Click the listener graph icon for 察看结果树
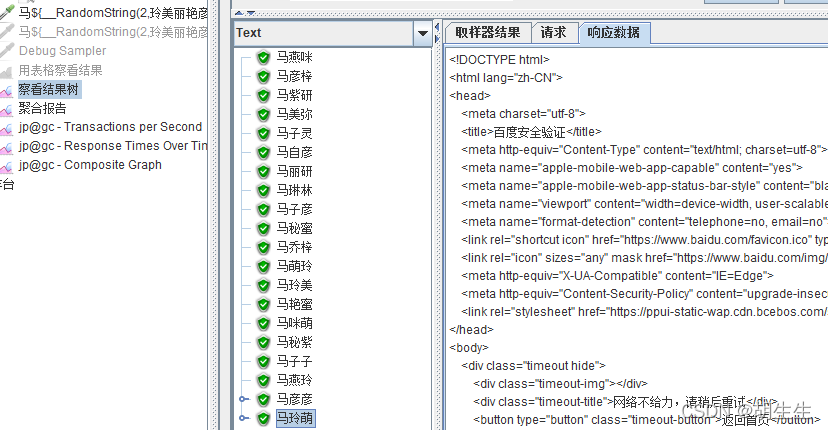828x430 pixels. click(x=6, y=91)
